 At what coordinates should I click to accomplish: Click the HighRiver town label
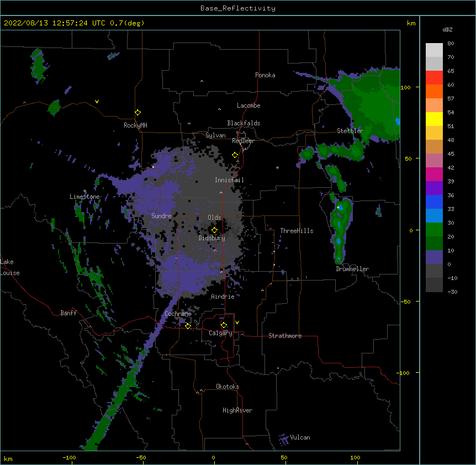(237, 410)
